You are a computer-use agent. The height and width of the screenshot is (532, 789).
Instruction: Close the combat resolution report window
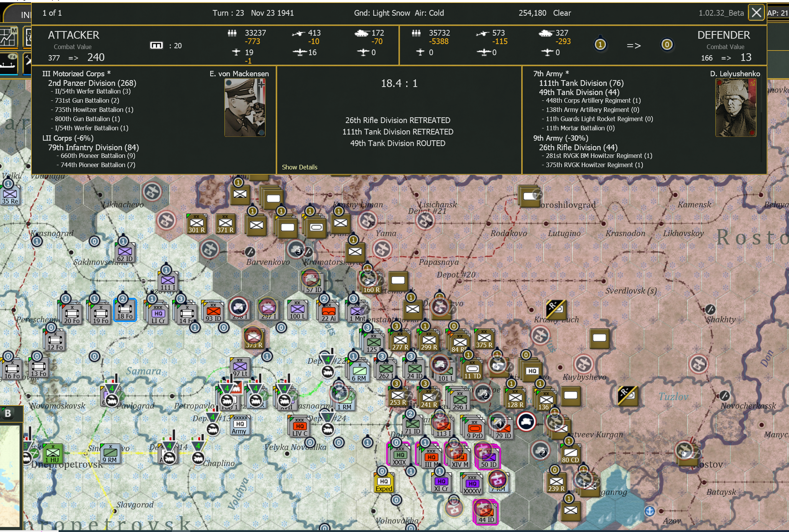point(756,13)
